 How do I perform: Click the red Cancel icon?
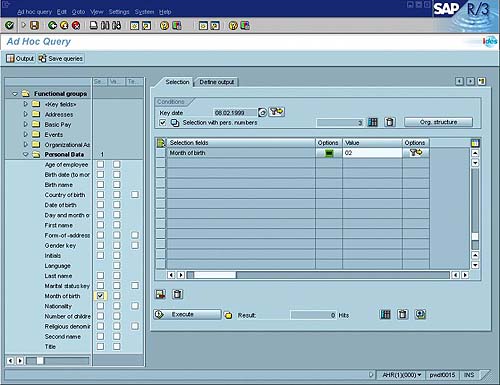[76, 25]
